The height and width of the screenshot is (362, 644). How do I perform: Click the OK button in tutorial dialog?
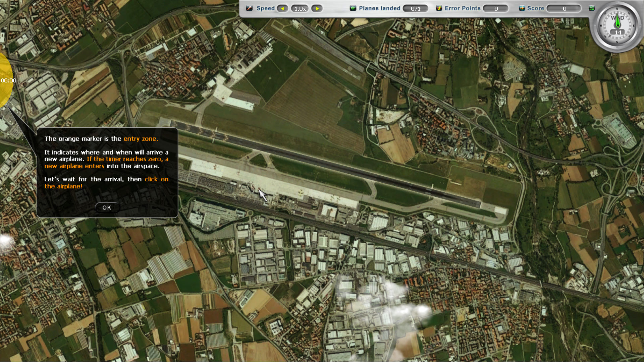(x=107, y=207)
